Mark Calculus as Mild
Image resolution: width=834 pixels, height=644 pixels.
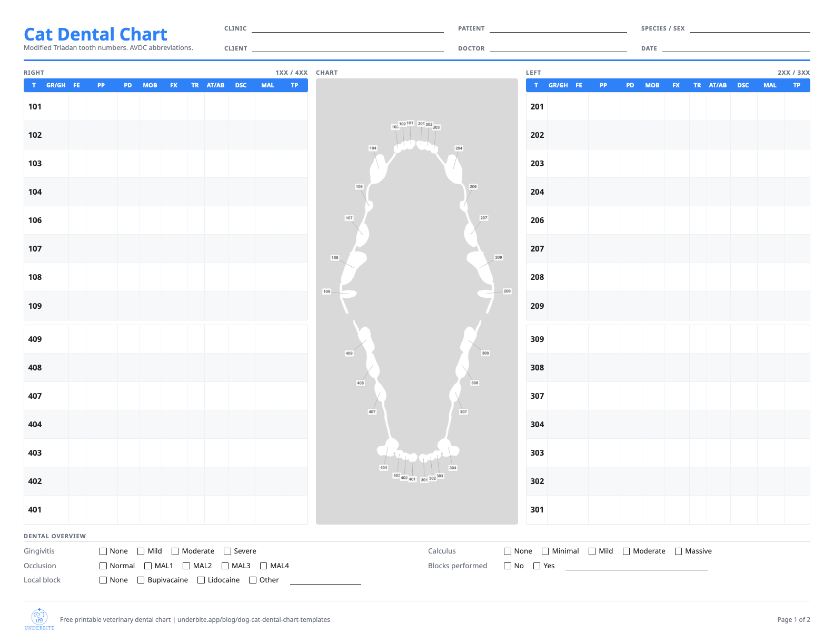592,551
